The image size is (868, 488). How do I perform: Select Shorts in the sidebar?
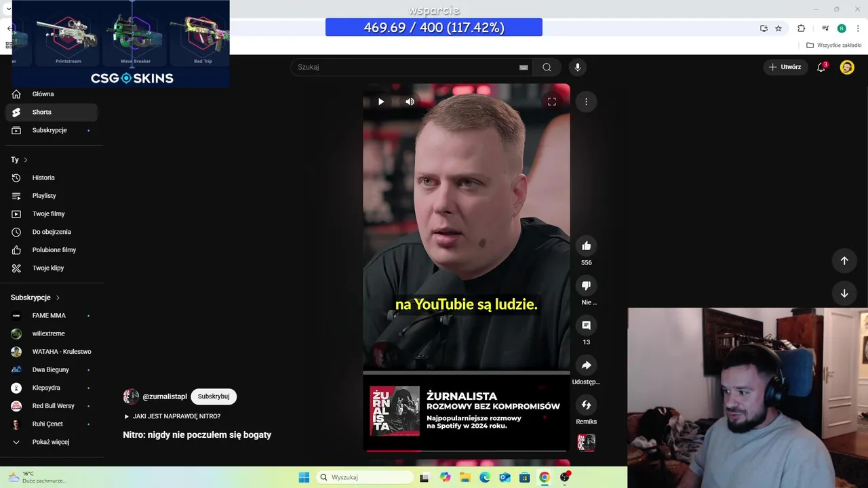click(52, 113)
